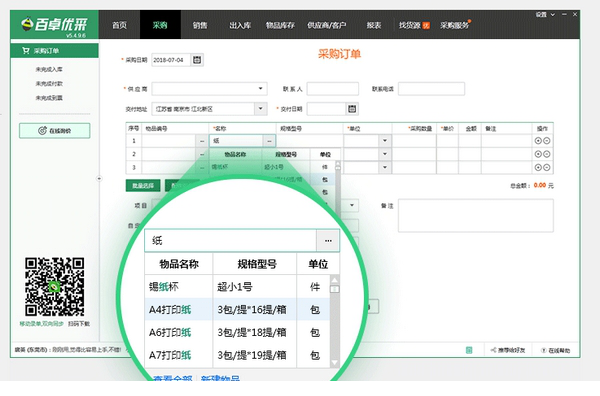Expand row 3 单位 dropdown
This screenshot has width=600, height=396.
[385, 167]
